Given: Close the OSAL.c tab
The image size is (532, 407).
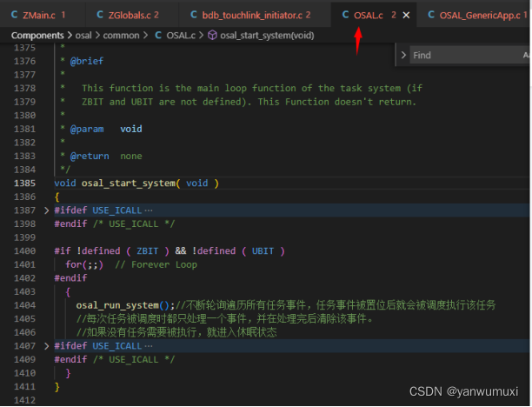Looking at the screenshot, I should point(406,16).
